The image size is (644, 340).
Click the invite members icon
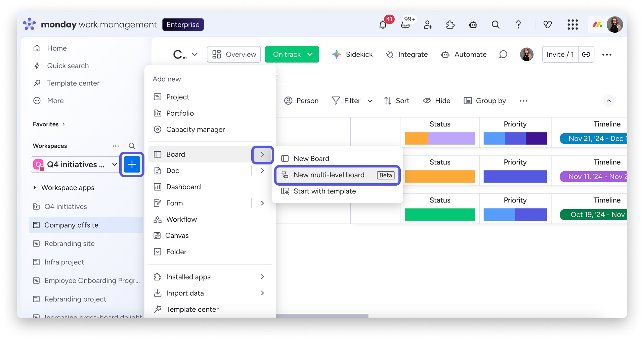428,25
